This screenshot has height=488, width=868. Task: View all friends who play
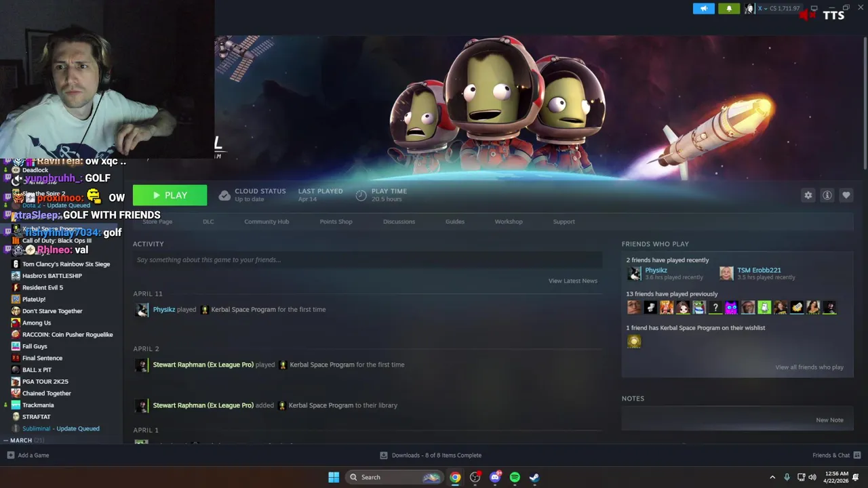coord(809,367)
